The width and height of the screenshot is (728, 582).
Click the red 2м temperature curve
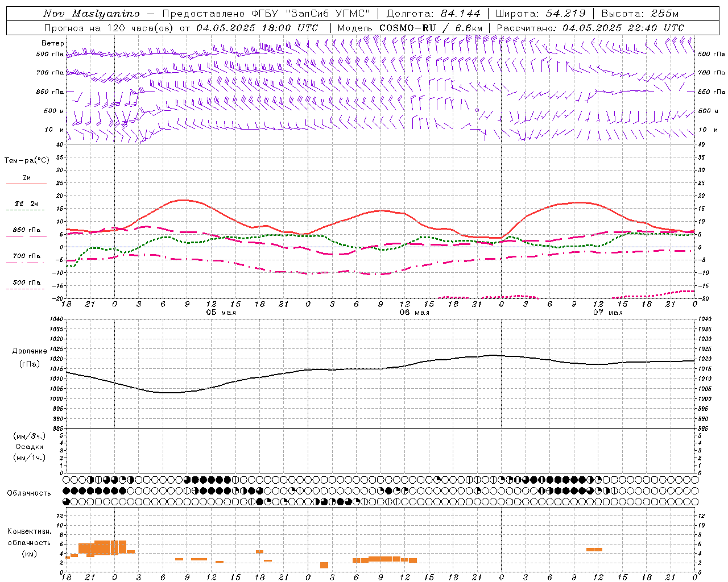(x=182, y=200)
